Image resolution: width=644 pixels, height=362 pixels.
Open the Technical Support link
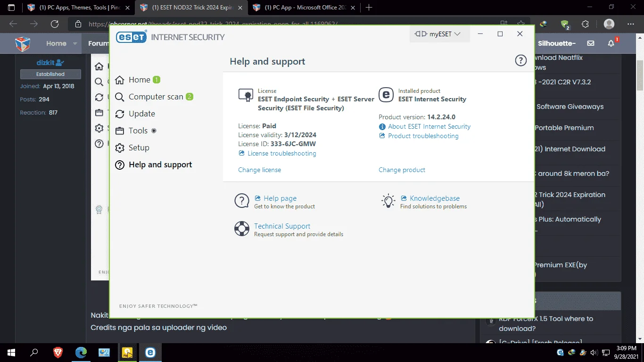(282, 226)
